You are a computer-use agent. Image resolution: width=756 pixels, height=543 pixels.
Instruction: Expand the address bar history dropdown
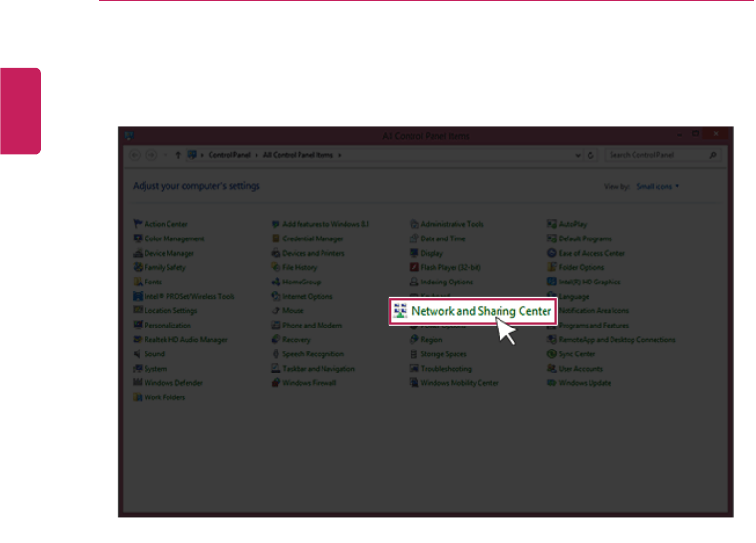578,155
